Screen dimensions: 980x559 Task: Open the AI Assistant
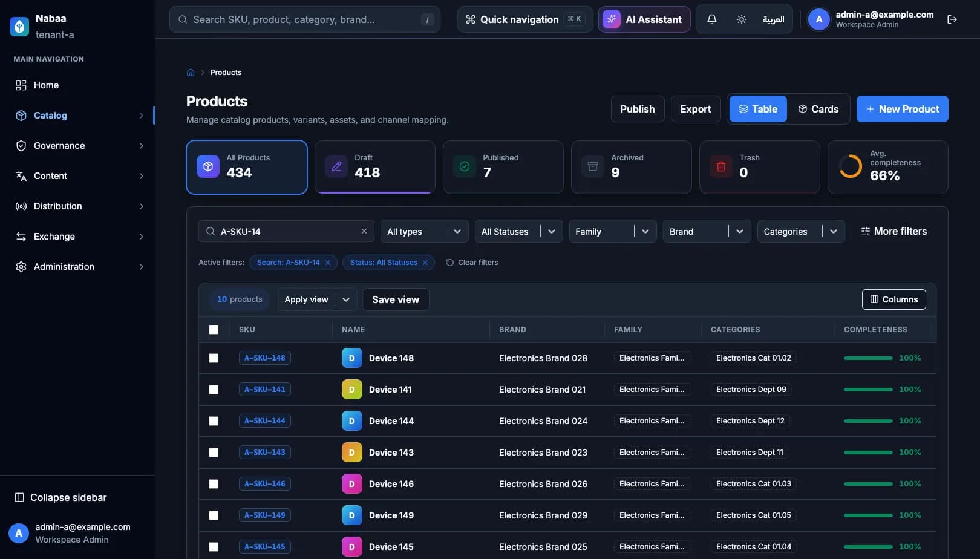[644, 19]
